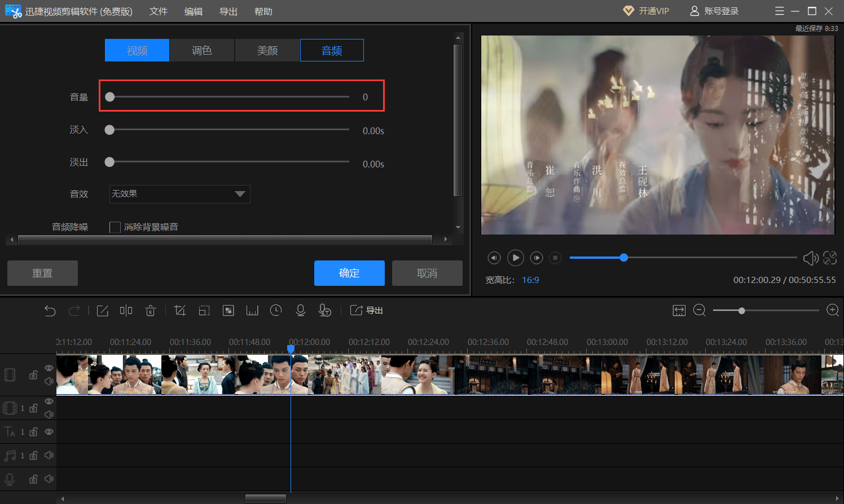The width and height of the screenshot is (844, 504).
Task: Switch to the 美颜 tab
Action: (x=267, y=50)
